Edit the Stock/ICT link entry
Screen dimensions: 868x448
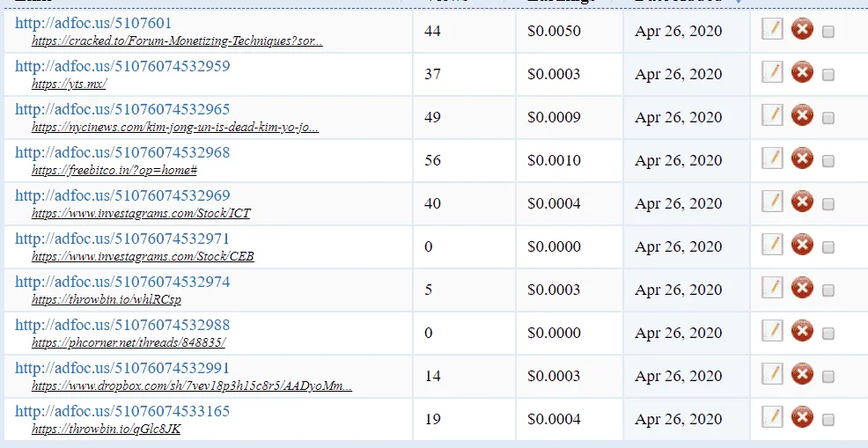(772, 202)
